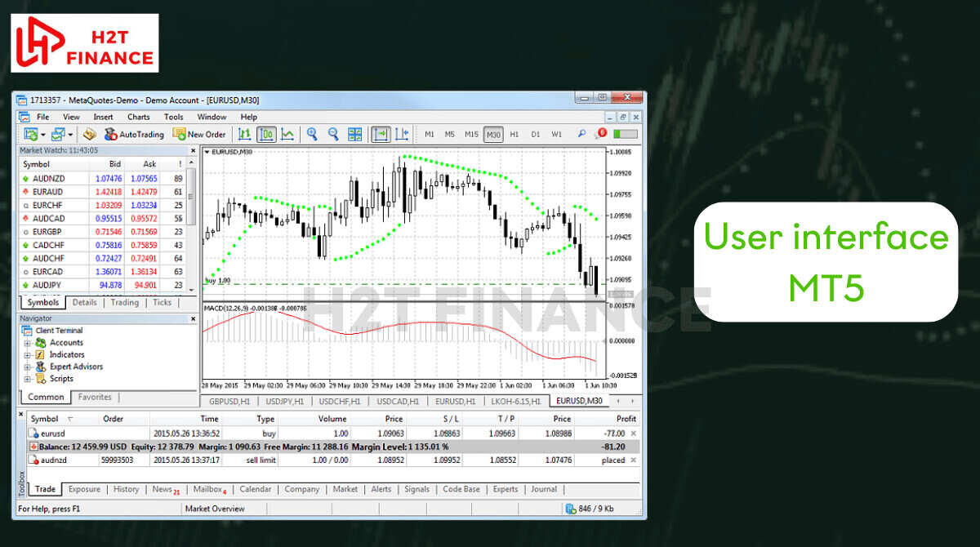This screenshot has width=980, height=547.
Task: Click the Balance summary row icon
Action: point(33,447)
